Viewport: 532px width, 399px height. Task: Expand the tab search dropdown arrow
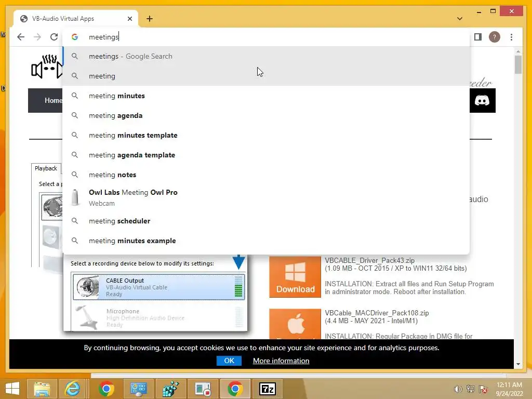click(x=460, y=19)
